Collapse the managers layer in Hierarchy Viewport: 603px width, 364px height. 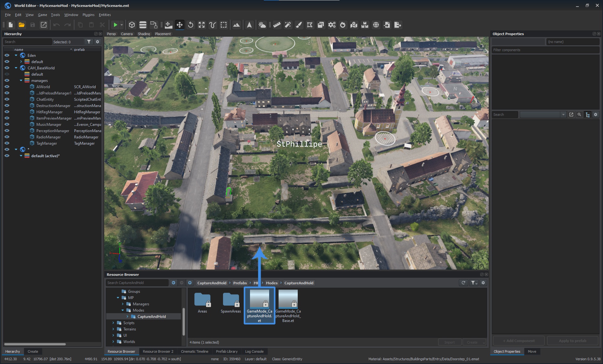click(x=21, y=81)
